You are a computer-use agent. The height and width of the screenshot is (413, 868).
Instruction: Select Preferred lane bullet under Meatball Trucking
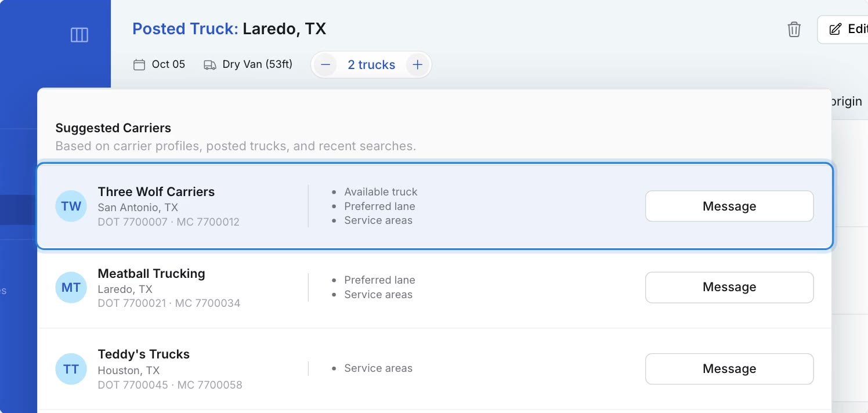379,280
